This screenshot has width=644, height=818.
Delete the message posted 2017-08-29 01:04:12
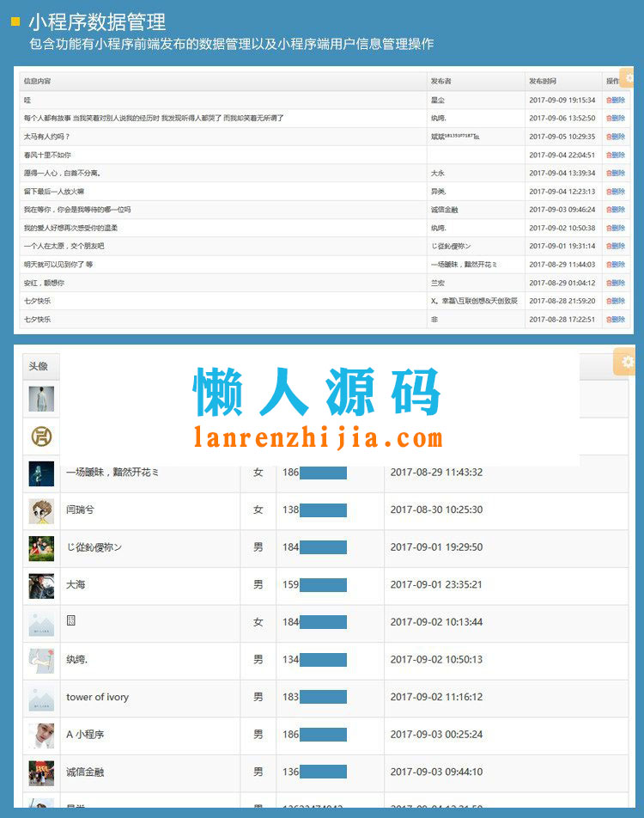coord(616,283)
